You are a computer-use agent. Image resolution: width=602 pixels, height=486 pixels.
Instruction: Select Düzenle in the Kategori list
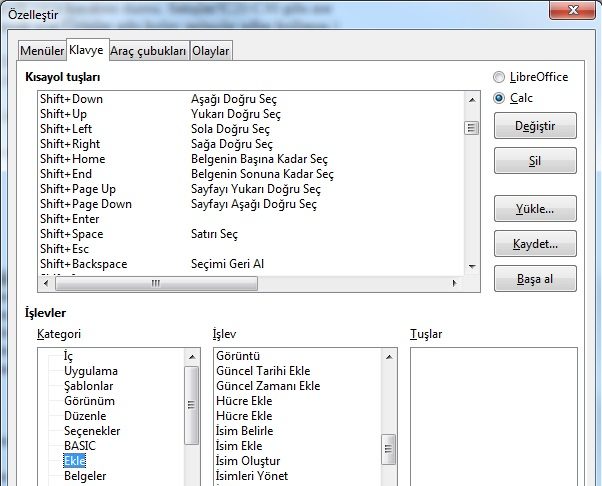point(85,416)
